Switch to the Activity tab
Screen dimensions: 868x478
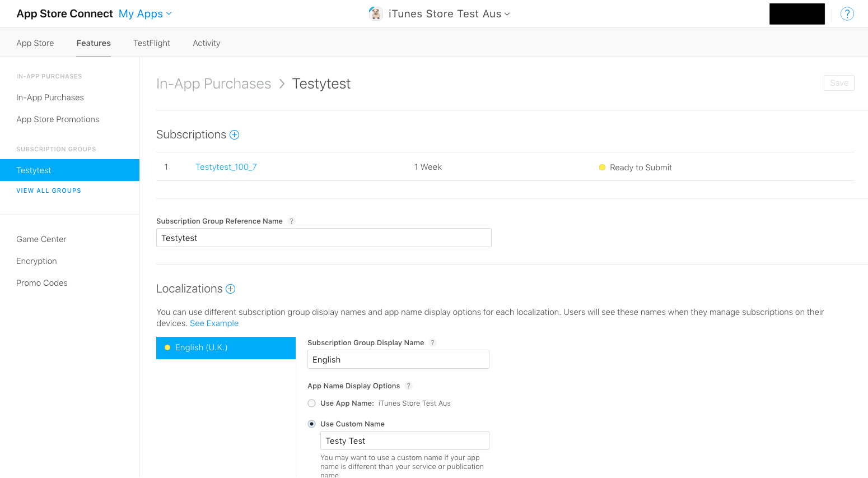[x=207, y=43]
